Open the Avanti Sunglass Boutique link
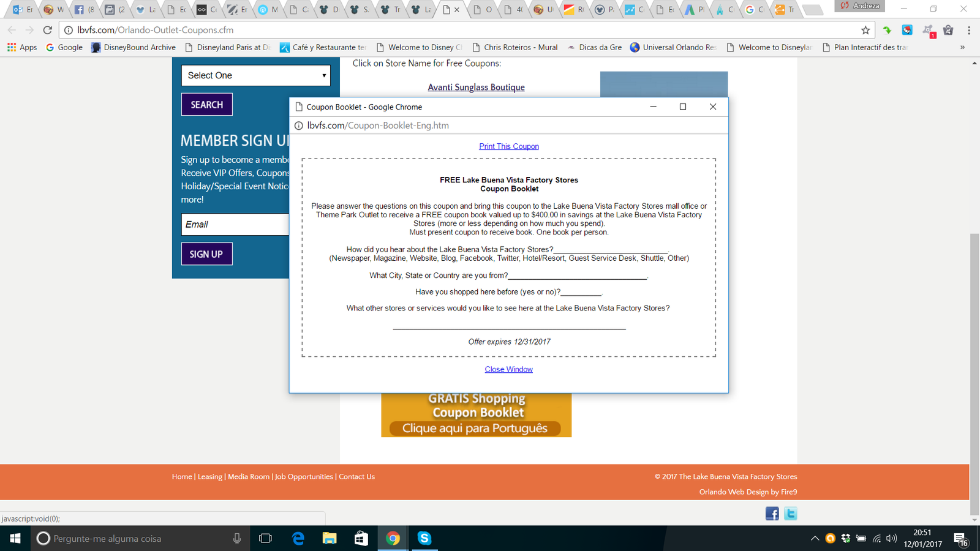 476,87
